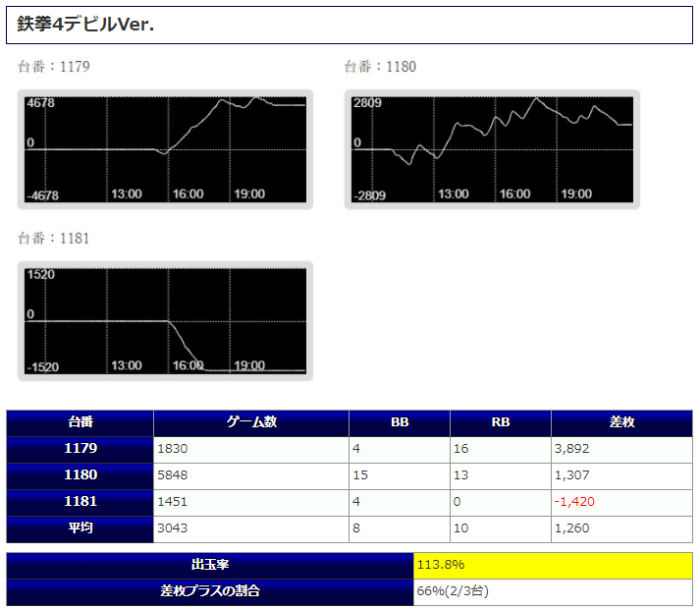The width and height of the screenshot is (700, 610).
Task: Sort by the ゲーム数 column header
Action: pyautogui.click(x=251, y=422)
